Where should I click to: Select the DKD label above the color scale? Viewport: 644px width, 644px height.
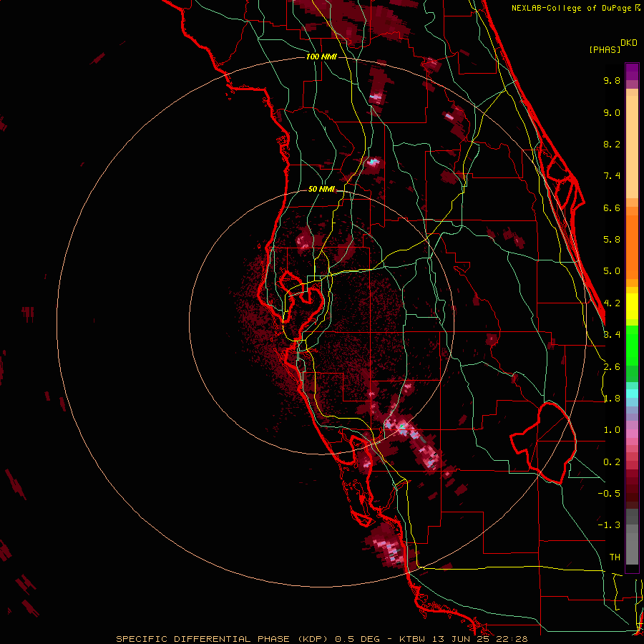point(628,43)
